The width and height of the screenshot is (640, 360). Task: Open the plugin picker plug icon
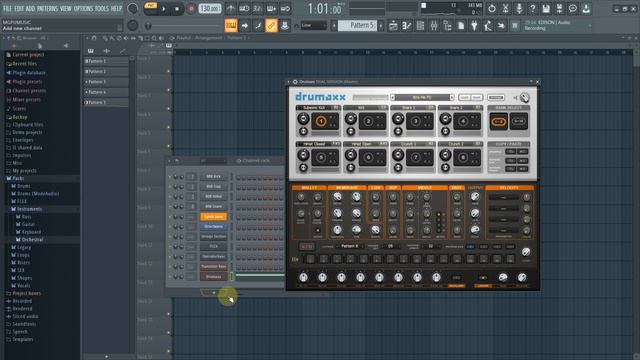click(x=474, y=26)
